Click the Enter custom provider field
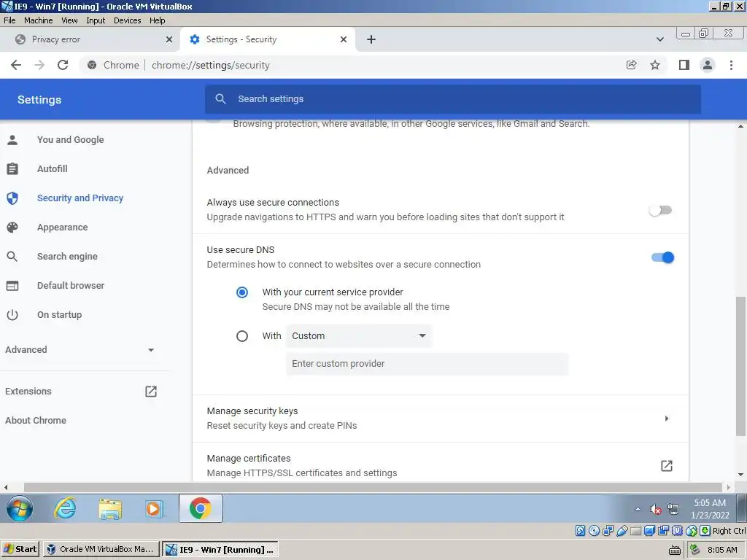Screen dimensions: 747x560 427,364
